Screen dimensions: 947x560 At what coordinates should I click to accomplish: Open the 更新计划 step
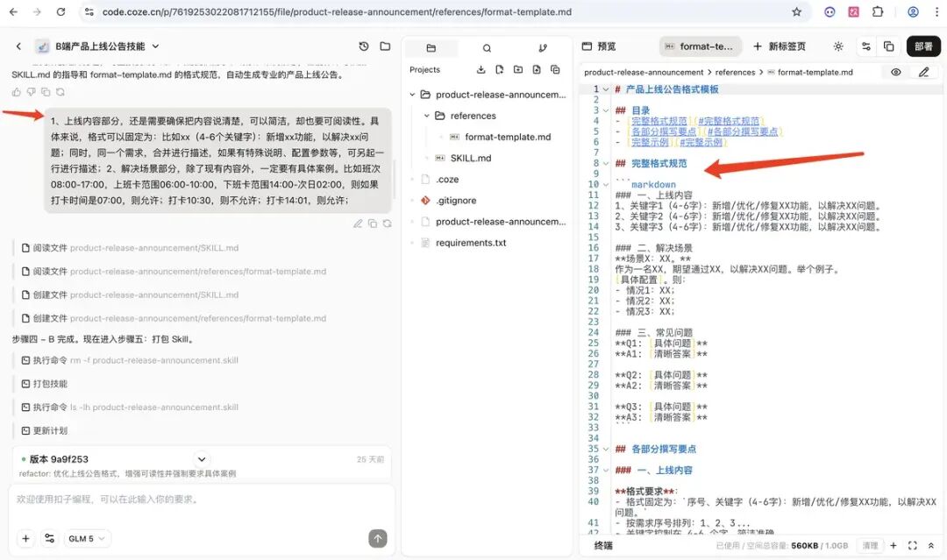(44, 431)
